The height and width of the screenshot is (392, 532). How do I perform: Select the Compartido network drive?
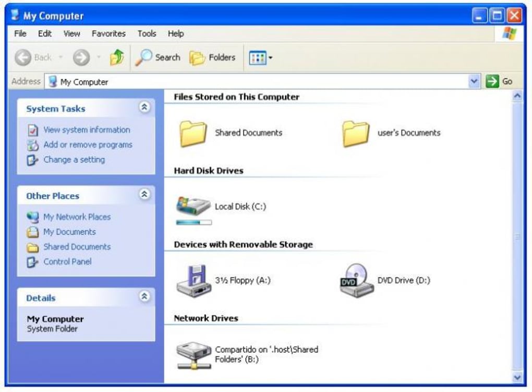(x=193, y=354)
